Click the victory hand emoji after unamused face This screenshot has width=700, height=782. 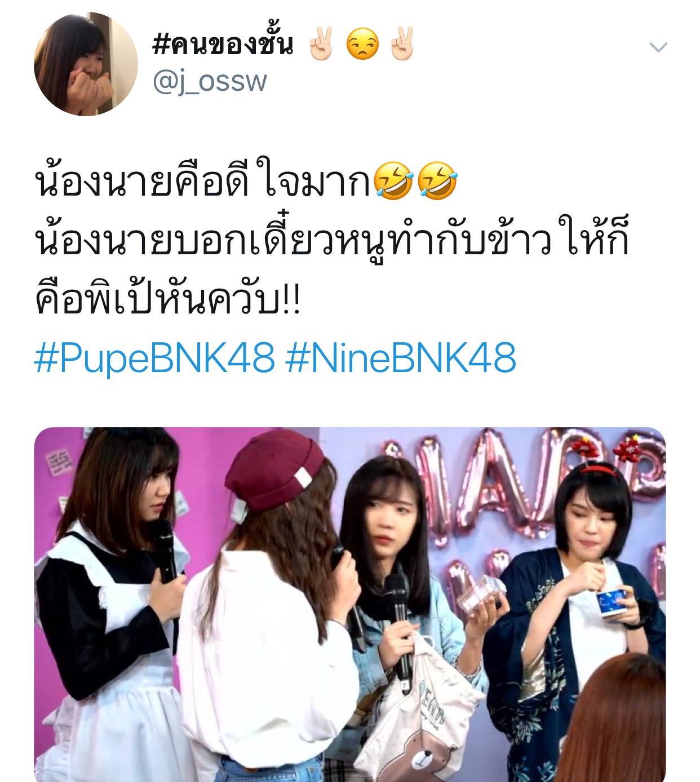click(402, 44)
